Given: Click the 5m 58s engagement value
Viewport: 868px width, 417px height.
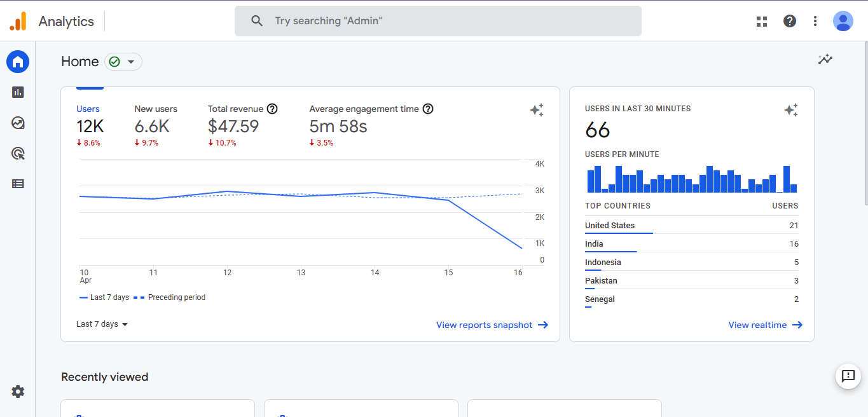Looking at the screenshot, I should [338, 126].
